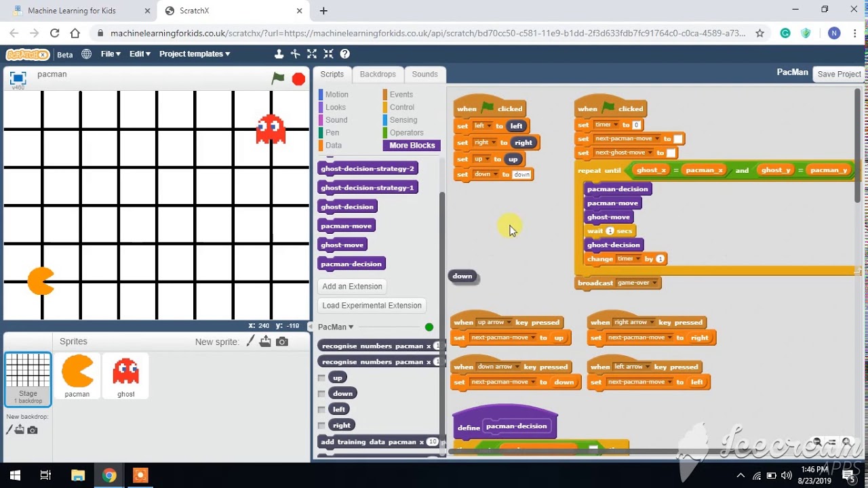
Task: Click the pacman-decision palette block
Action: tap(351, 264)
